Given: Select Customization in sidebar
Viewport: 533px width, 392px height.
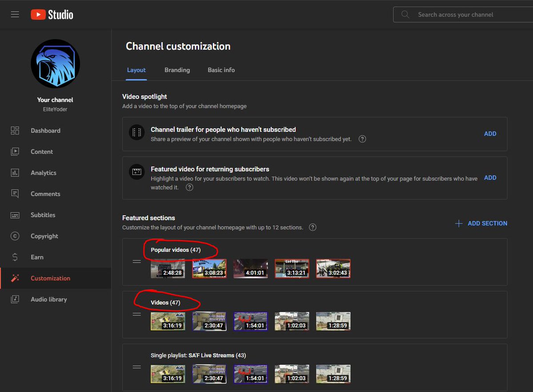Looking at the screenshot, I should click(x=56, y=278).
